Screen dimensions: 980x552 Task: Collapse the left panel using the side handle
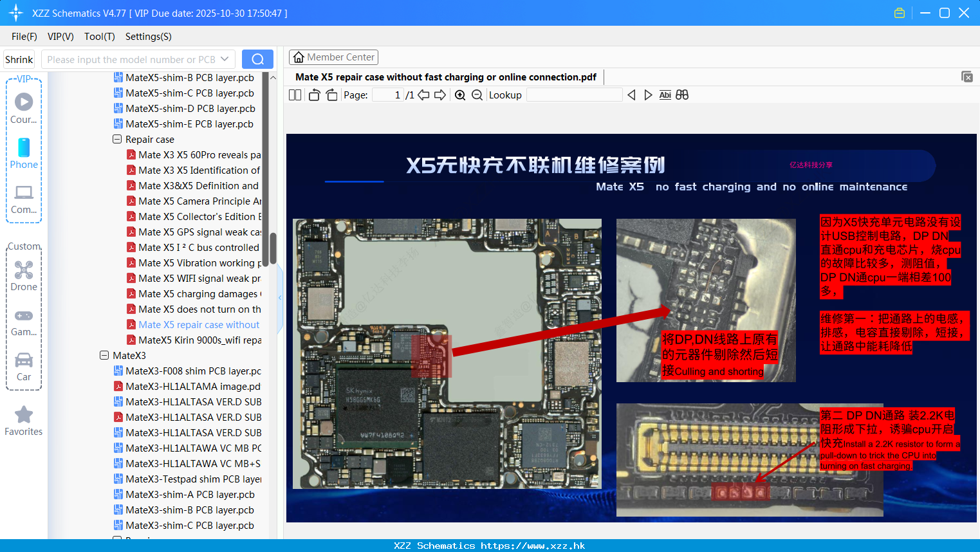[x=280, y=297]
